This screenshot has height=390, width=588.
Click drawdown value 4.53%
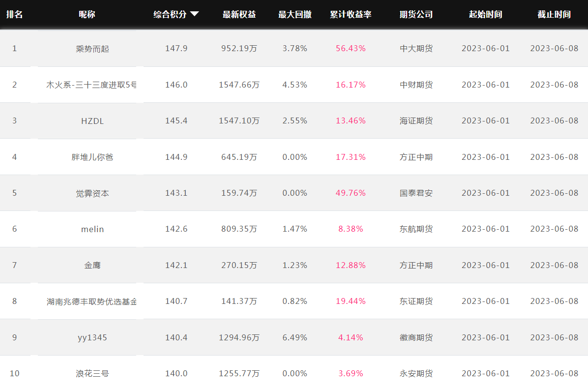295,85
